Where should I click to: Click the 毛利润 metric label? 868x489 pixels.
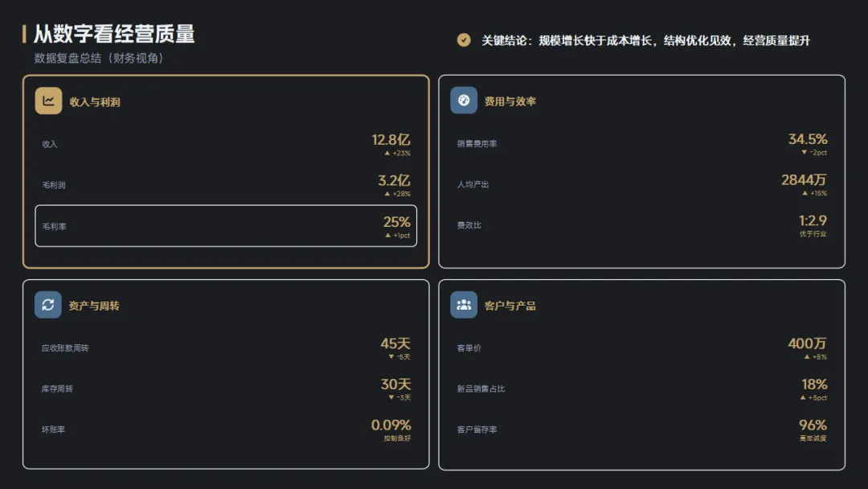pos(54,185)
